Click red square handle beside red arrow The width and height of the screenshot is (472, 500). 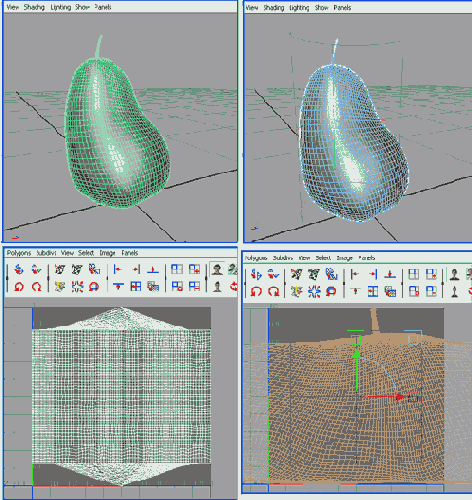point(413,397)
